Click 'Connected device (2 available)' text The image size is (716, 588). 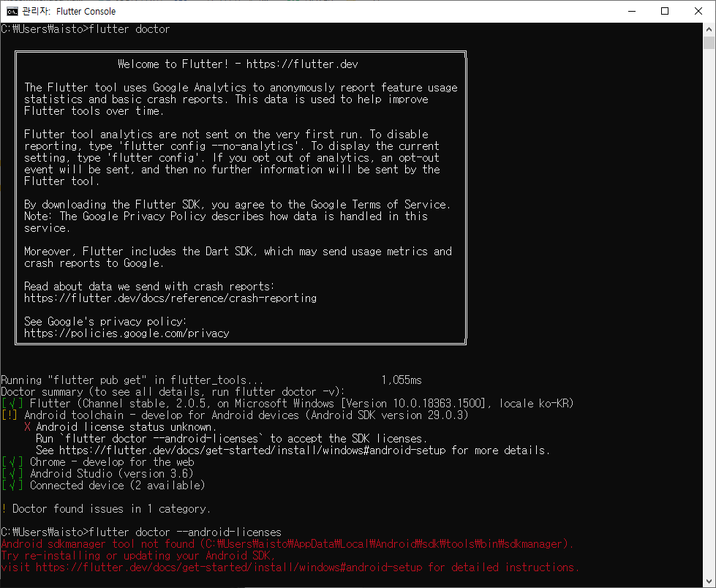coord(118,486)
